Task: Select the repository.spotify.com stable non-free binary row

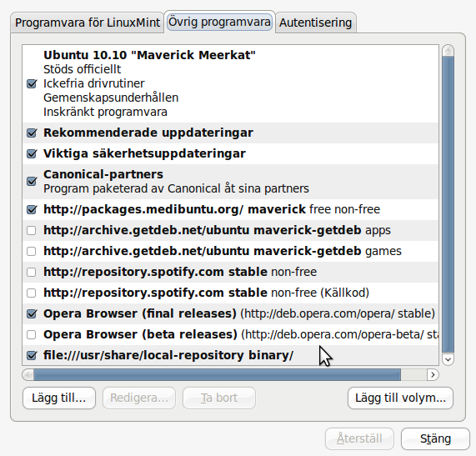Action: tap(180, 272)
